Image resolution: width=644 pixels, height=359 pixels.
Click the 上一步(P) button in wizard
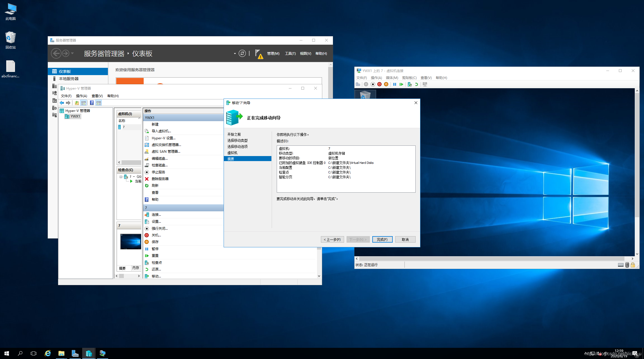click(x=332, y=240)
